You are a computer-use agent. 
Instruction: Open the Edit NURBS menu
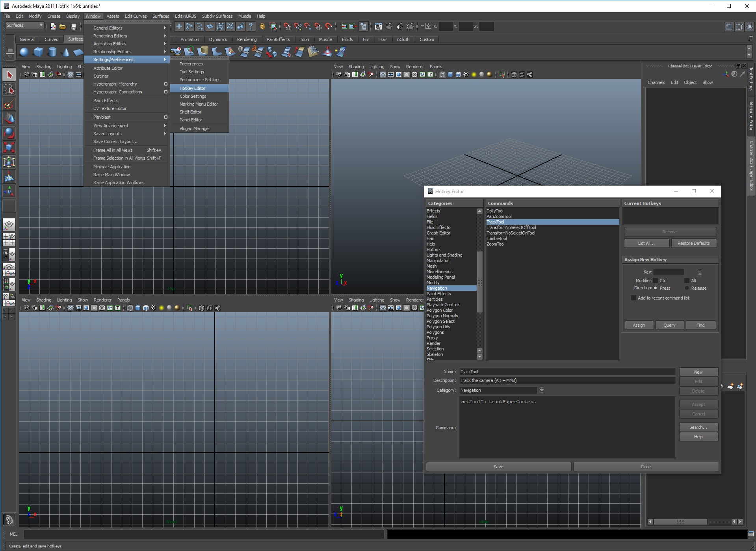[x=186, y=16]
